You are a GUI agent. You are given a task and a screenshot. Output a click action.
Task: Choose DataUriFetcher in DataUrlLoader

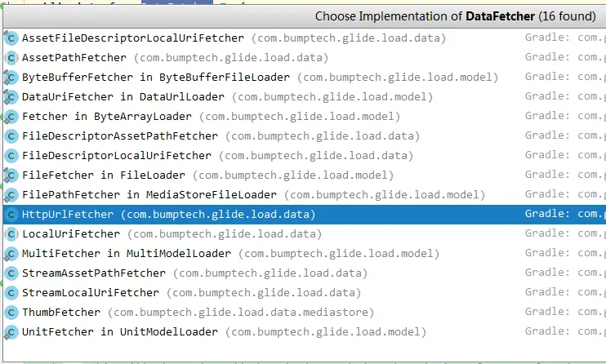pyautogui.click(x=305, y=96)
